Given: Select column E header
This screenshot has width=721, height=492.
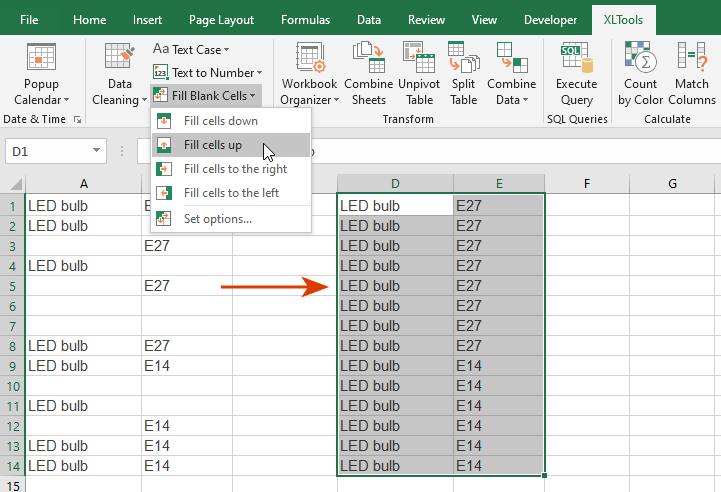Looking at the screenshot, I should click(499, 184).
